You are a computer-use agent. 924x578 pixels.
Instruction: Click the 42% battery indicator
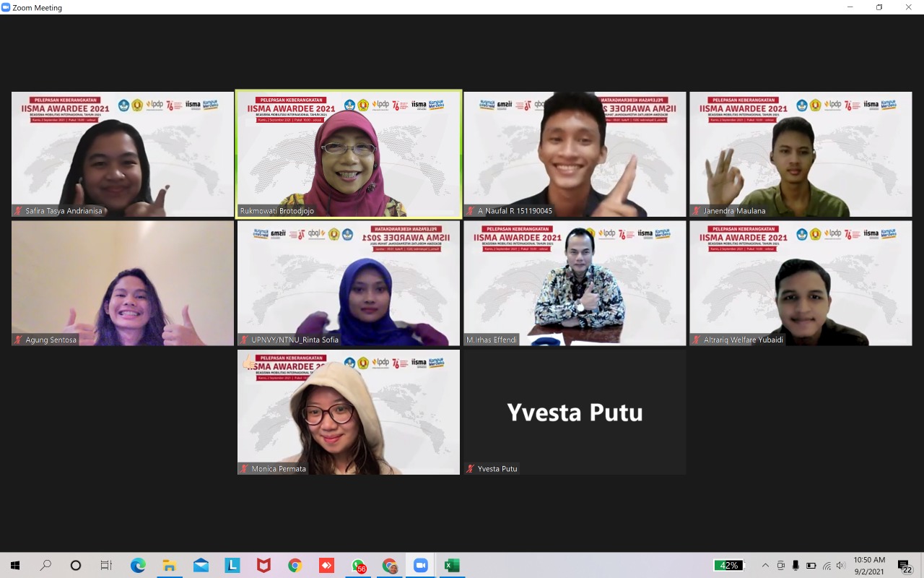729,565
